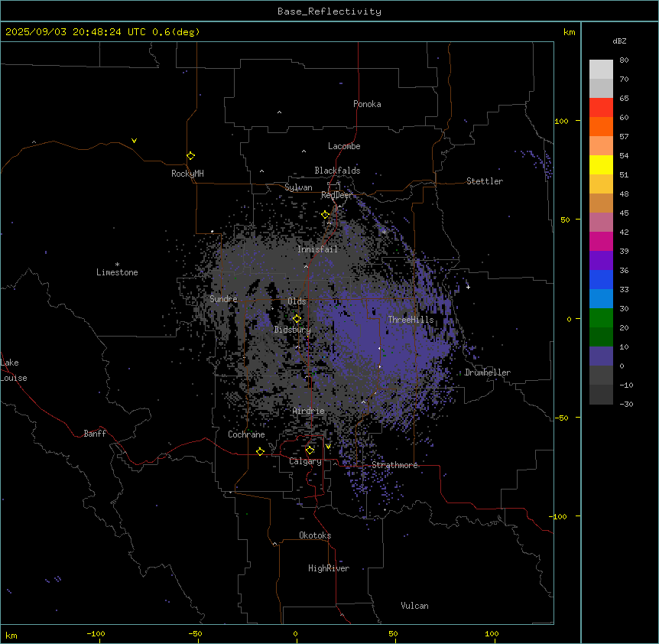659x644 pixels.
Task: Click the yellow diamond marker below RedDeer
Action: 326,215
